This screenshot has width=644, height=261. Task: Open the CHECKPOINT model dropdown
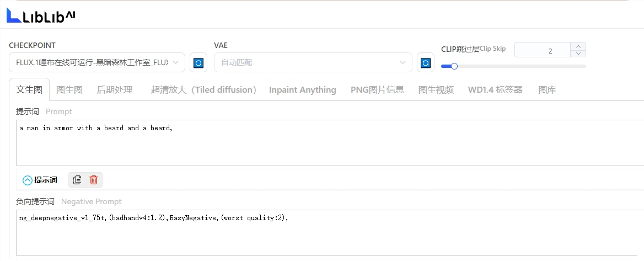[x=97, y=63]
